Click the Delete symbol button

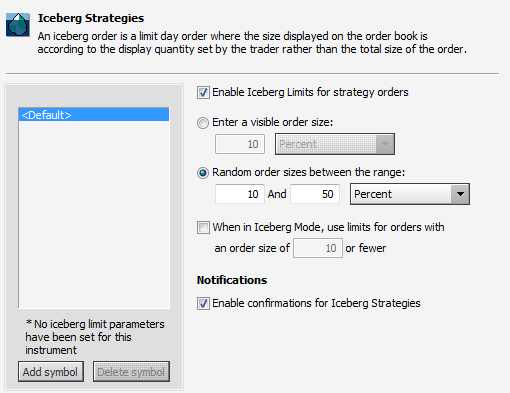coord(131,372)
